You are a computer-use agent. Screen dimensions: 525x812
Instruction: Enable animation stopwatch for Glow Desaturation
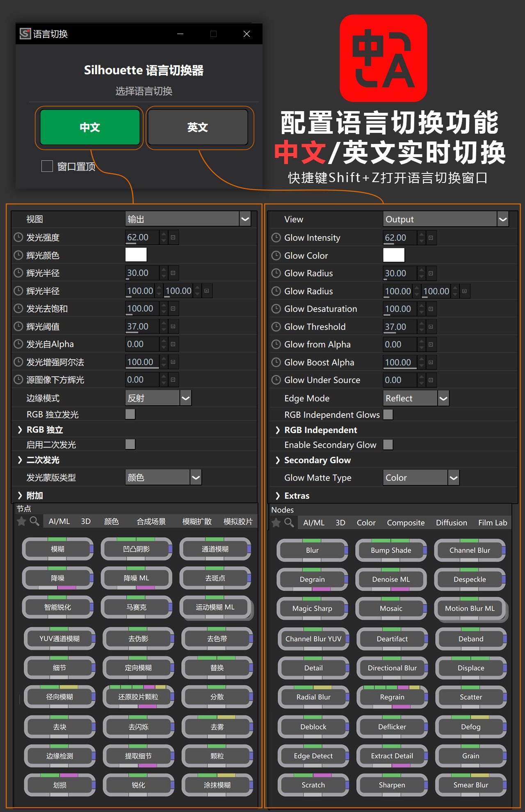tap(276, 309)
